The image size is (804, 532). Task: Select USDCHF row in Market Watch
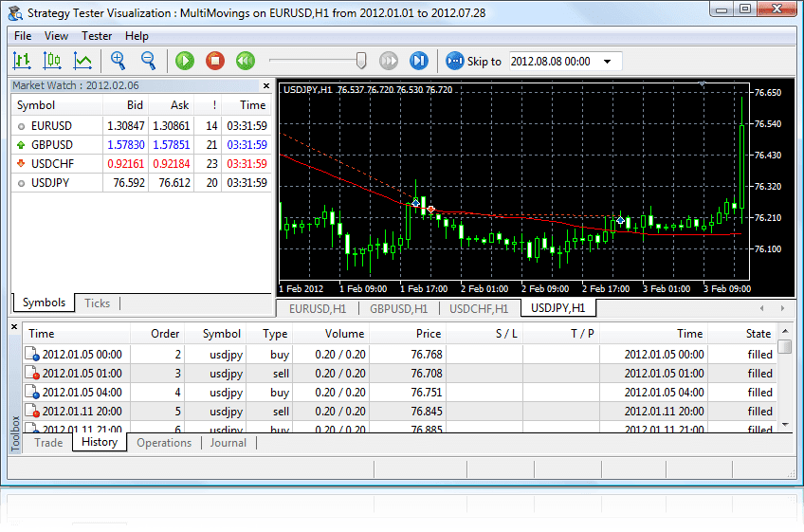pos(141,164)
